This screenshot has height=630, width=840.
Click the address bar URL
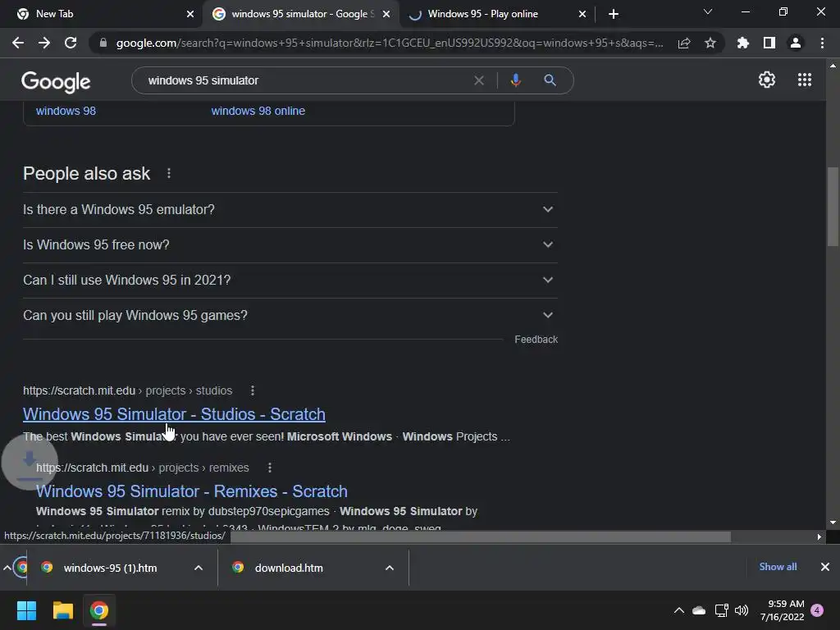tap(390, 43)
